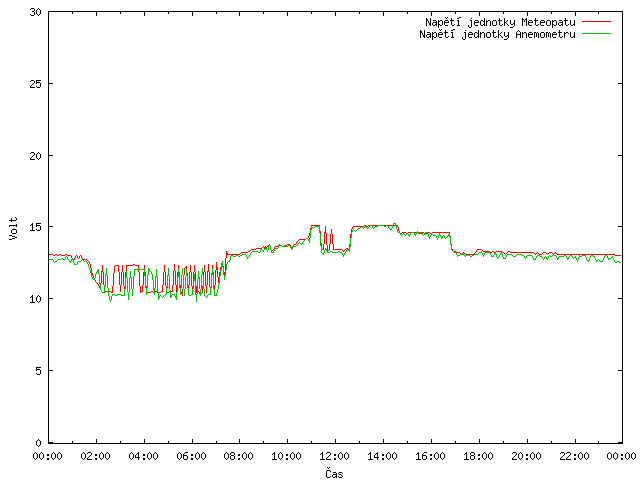This screenshot has height=480, width=640.
Task: Click x-axis time label 16:00
Action: tap(430, 456)
